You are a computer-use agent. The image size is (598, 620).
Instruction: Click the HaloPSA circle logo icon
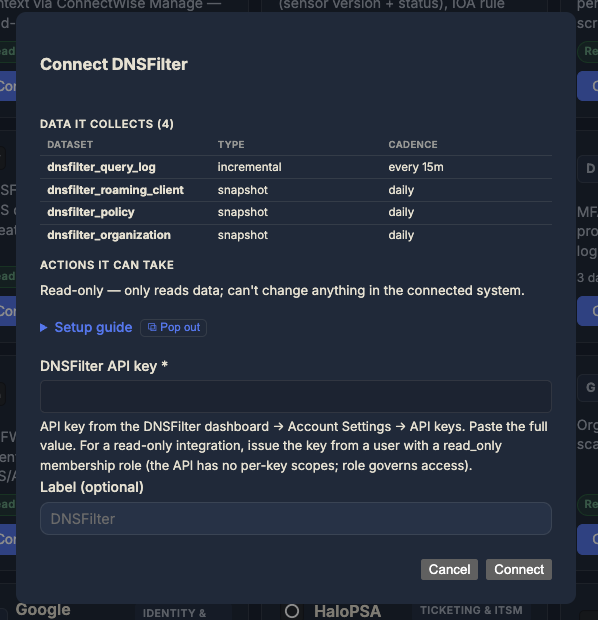[x=292, y=611]
